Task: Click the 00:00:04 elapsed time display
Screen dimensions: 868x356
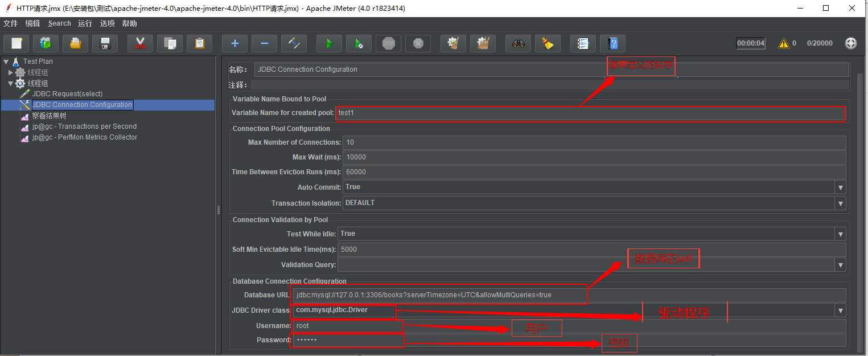Action: tap(751, 43)
